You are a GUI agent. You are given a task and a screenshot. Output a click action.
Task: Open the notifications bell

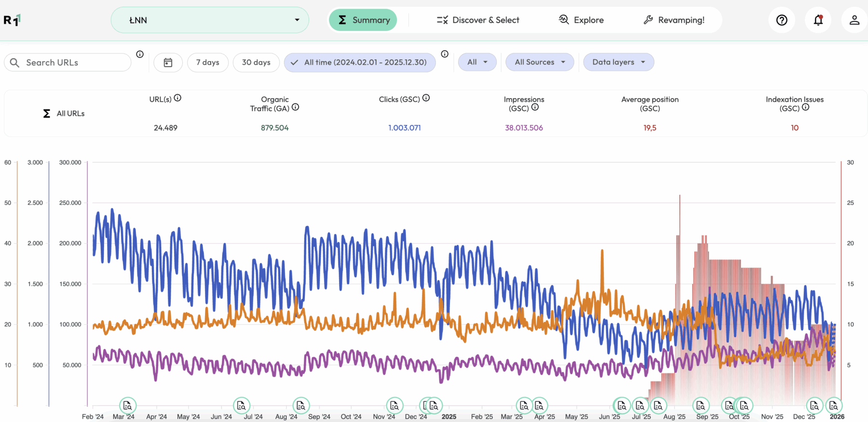pos(818,20)
